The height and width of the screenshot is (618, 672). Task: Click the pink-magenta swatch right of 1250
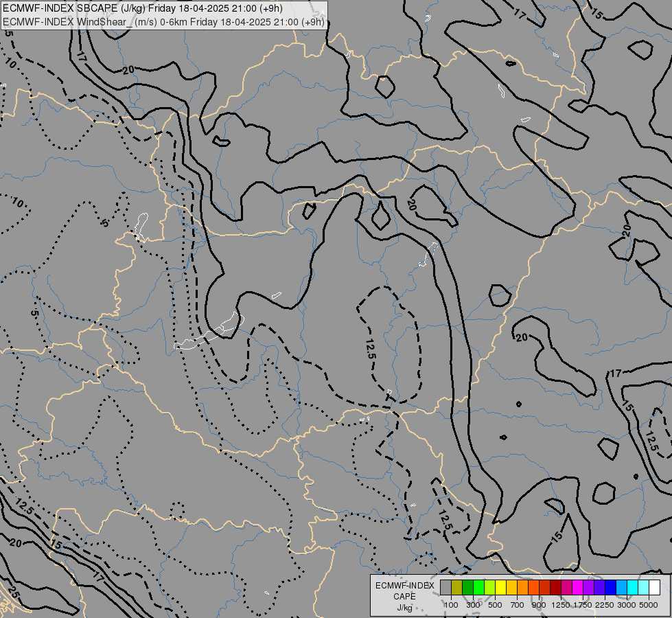click(566, 587)
